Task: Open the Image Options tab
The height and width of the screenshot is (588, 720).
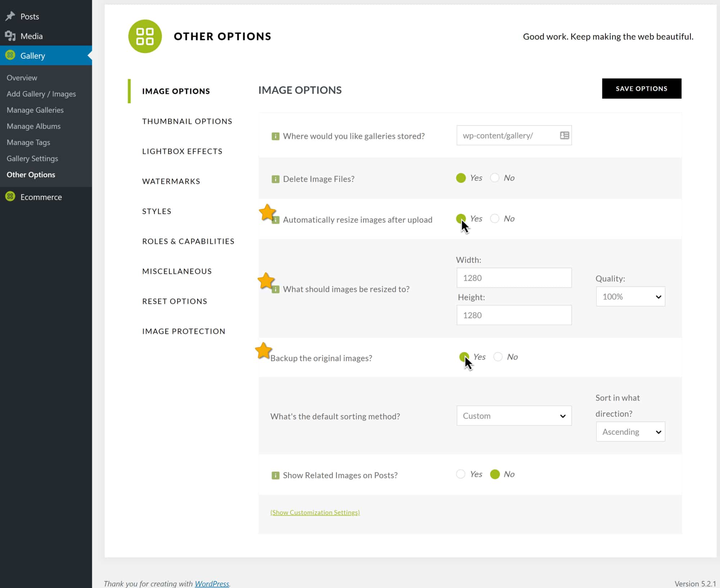Action: (x=176, y=91)
